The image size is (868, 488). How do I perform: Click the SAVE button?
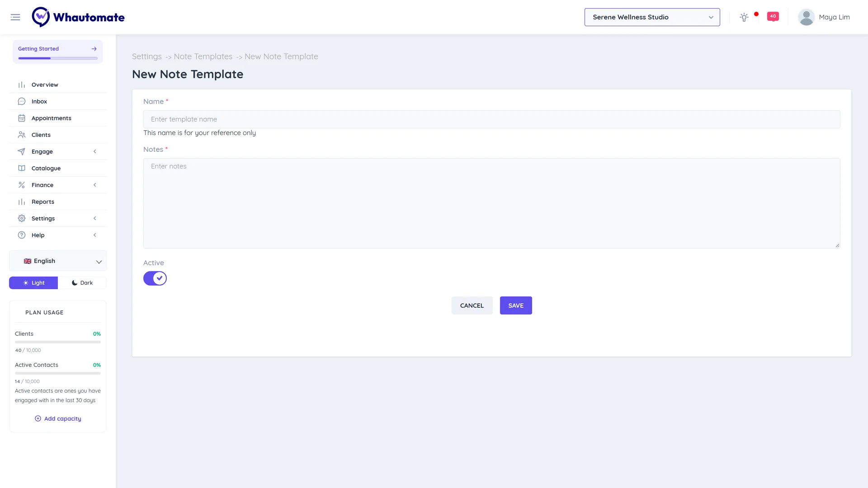[x=516, y=305]
